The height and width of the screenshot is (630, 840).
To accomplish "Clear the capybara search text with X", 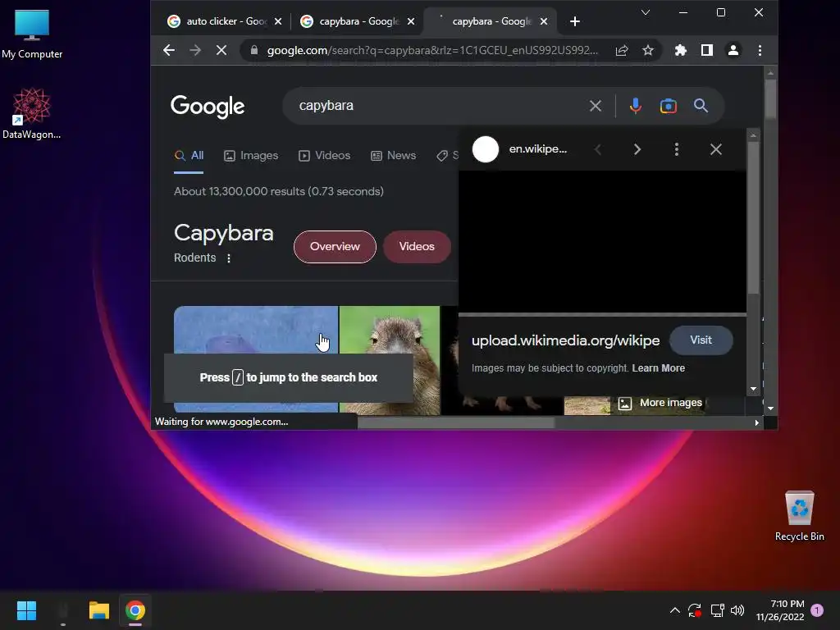I will (596, 106).
